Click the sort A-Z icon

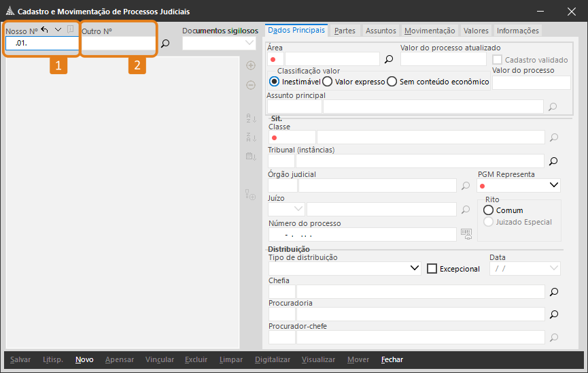click(x=250, y=118)
